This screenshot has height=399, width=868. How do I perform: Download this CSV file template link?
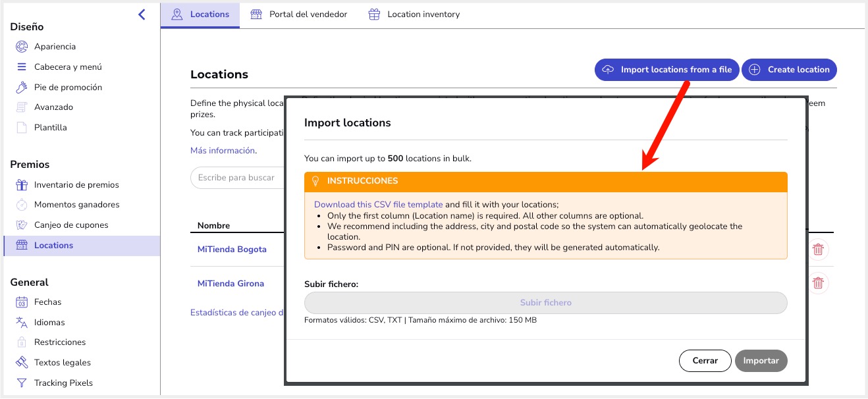pyautogui.click(x=379, y=205)
